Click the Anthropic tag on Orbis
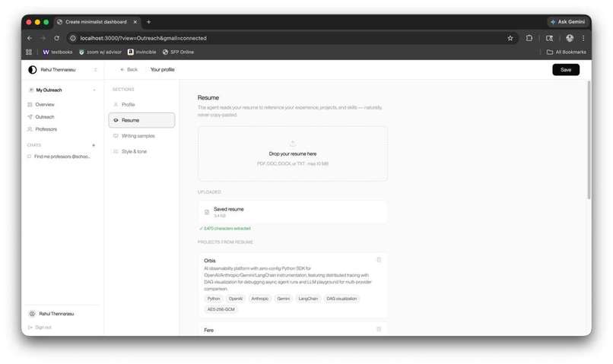 click(259, 299)
